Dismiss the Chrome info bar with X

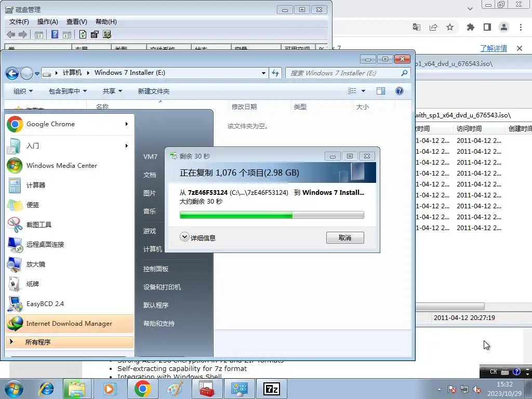(x=520, y=48)
